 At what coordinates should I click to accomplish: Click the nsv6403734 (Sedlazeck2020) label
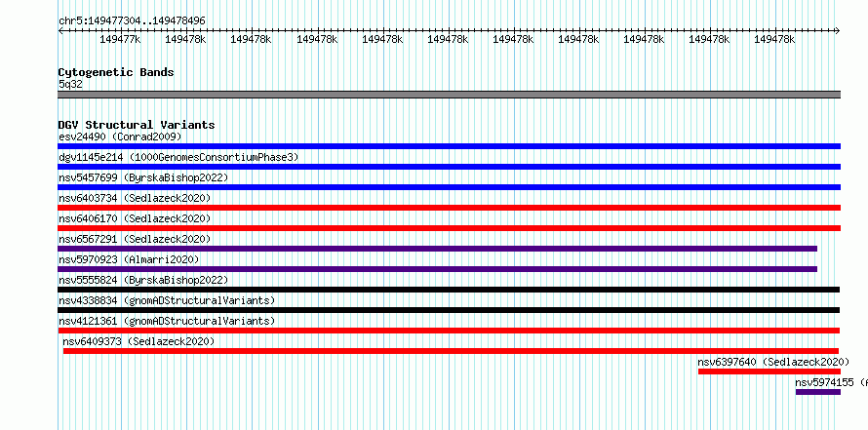135,198
